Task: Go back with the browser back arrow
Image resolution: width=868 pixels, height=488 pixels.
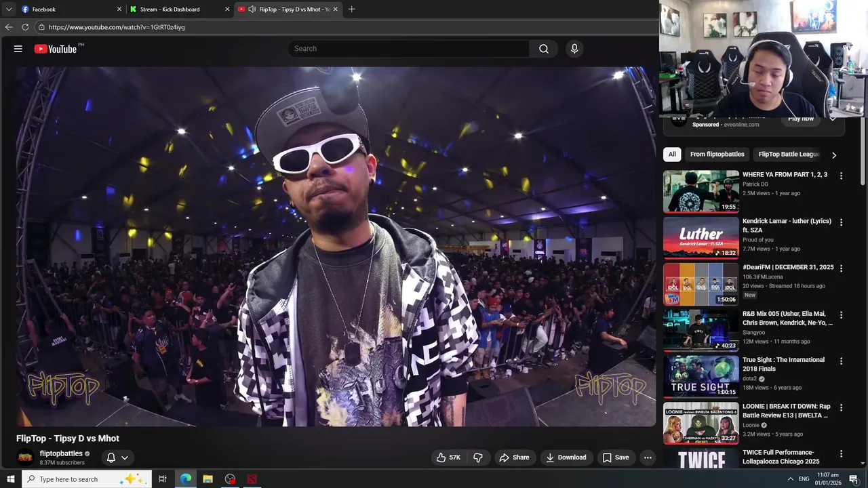Action: coord(9,27)
